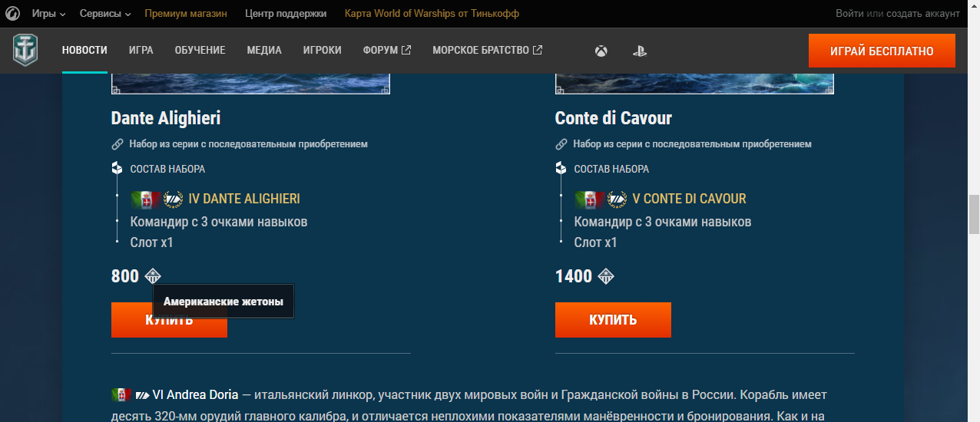This screenshot has height=422, width=980.
Task: Open the ИГРА menu item
Action: (x=141, y=51)
